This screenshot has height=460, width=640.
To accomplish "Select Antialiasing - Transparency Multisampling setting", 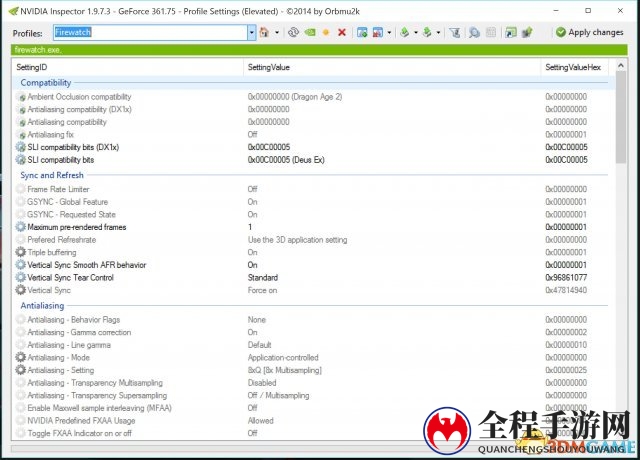I will point(95,383).
